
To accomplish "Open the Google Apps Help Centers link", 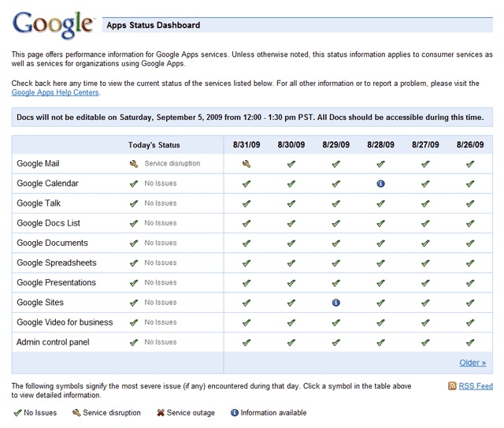I will (x=55, y=92).
